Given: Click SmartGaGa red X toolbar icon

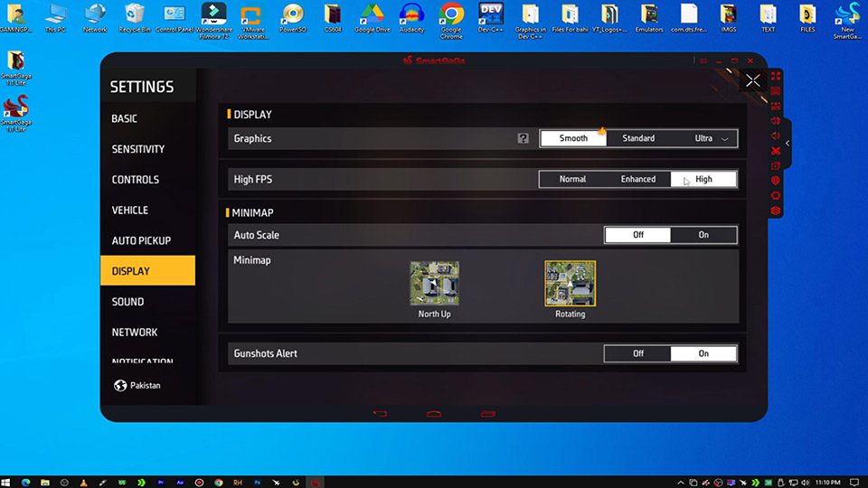Looking at the screenshot, I should [x=776, y=151].
